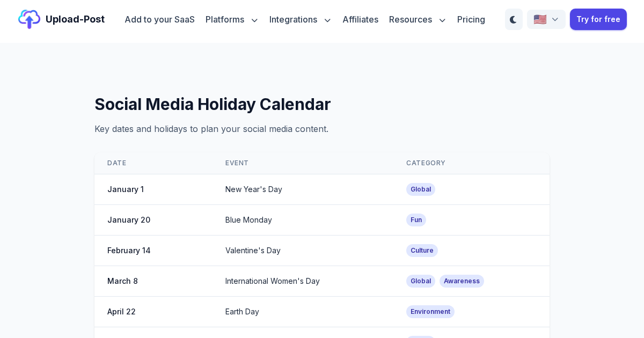Select the March 8 date cell
644x338 pixels.
click(122, 281)
